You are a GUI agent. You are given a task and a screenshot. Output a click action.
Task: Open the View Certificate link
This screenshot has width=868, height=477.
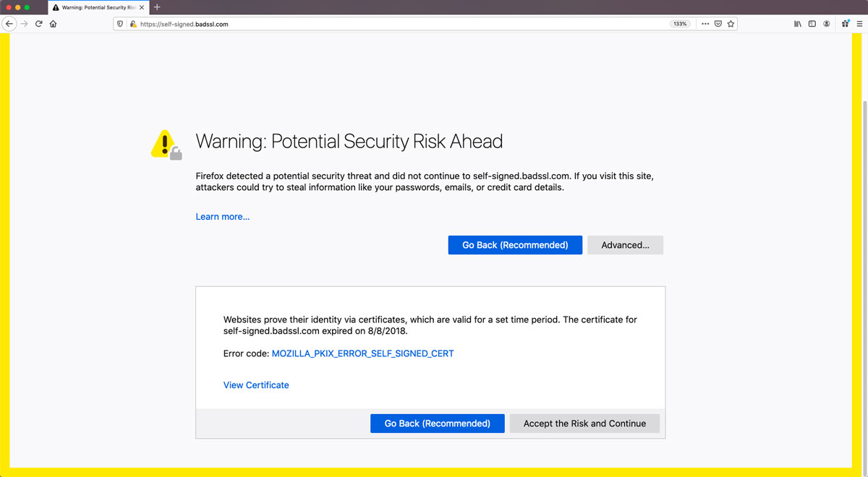pos(256,385)
